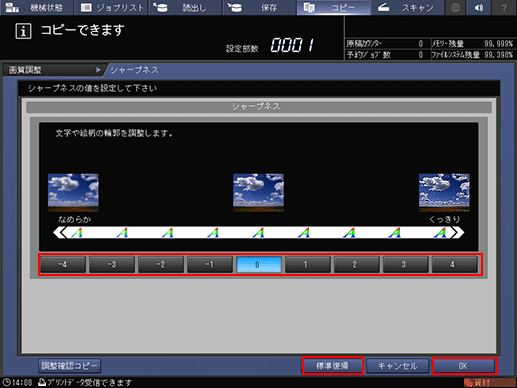This screenshot has height=388, width=517.
Task: Click the くっきり sharp sample thumbnail
Action: 444,193
